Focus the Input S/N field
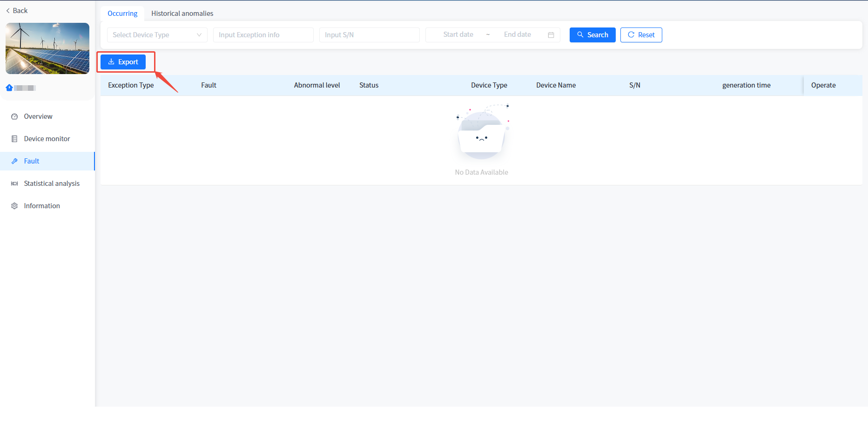This screenshot has height=429, width=868. (369, 35)
